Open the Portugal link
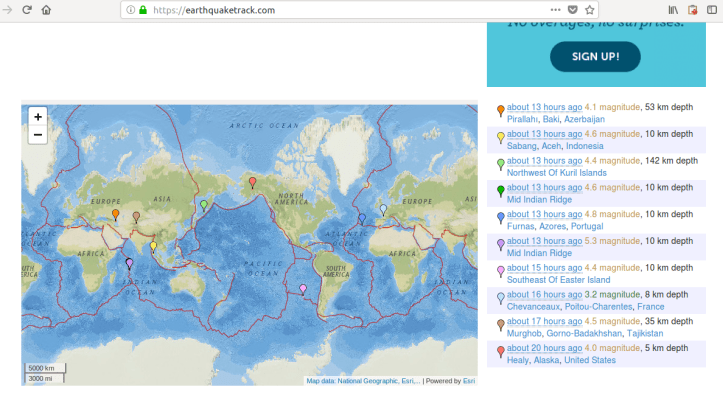The image size is (723, 393). point(587,226)
